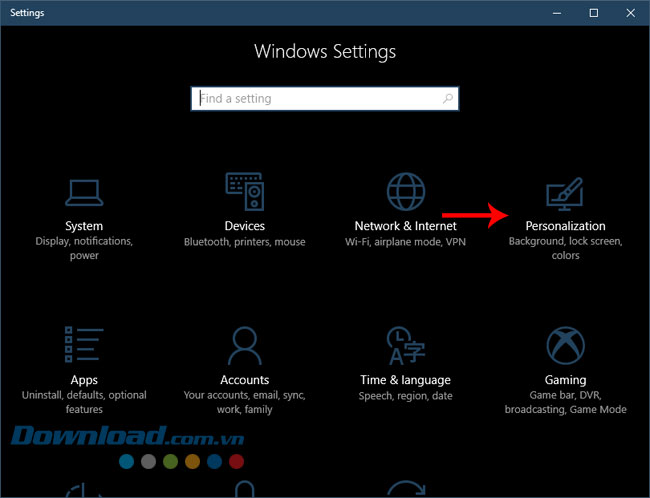Open Devices via the keyboard and speaker icon
The width and height of the screenshot is (650, 498).
(x=245, y=190)
